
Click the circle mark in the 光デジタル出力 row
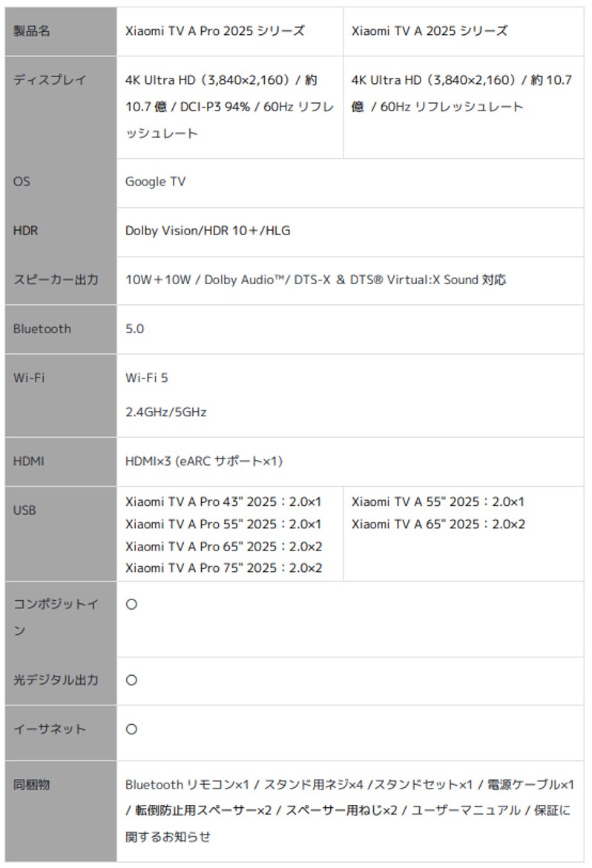coord(131,680)
